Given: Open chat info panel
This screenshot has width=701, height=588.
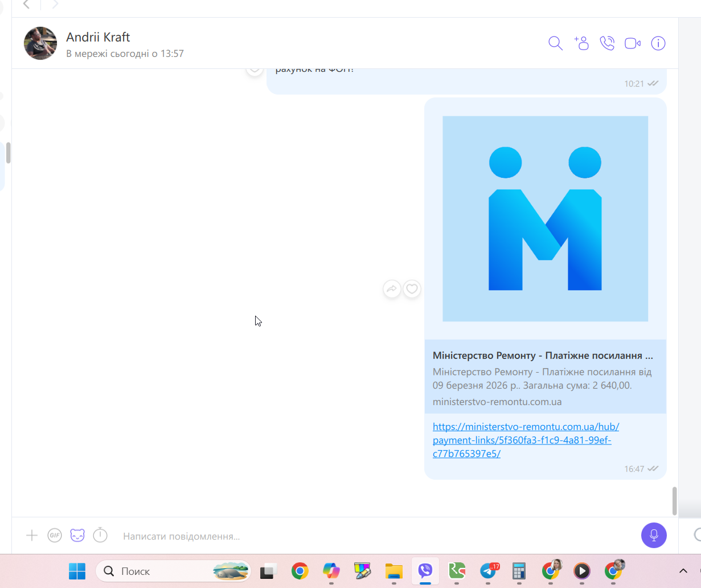Looking at the screenshot, I should 658,43.
